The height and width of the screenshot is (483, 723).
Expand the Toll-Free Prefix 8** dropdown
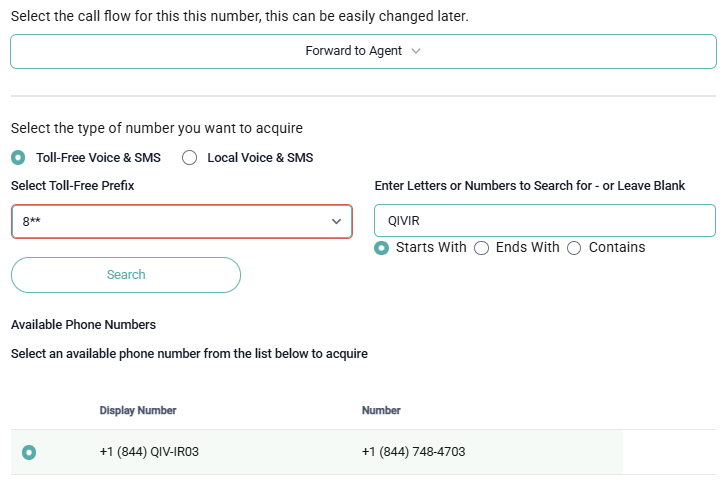pos(181,221)
